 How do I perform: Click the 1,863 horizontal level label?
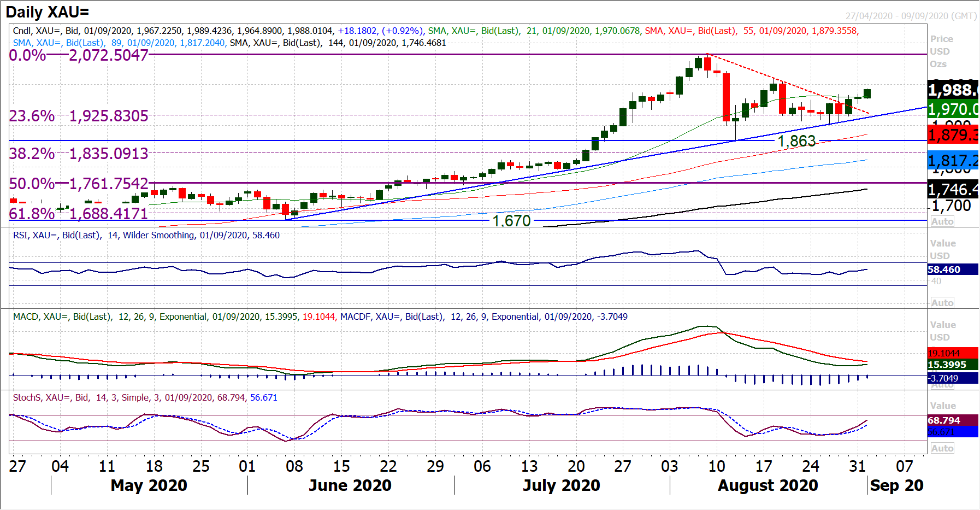(x=796, y=141)
